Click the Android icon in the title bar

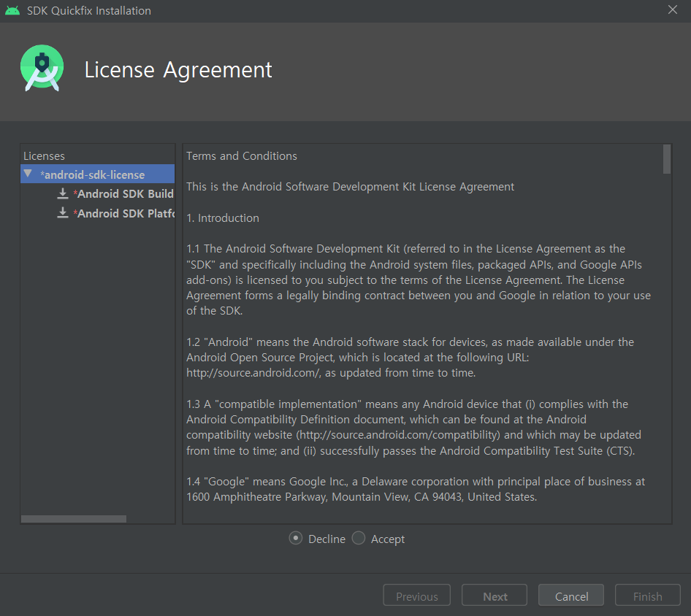click(x=12, y=10)
